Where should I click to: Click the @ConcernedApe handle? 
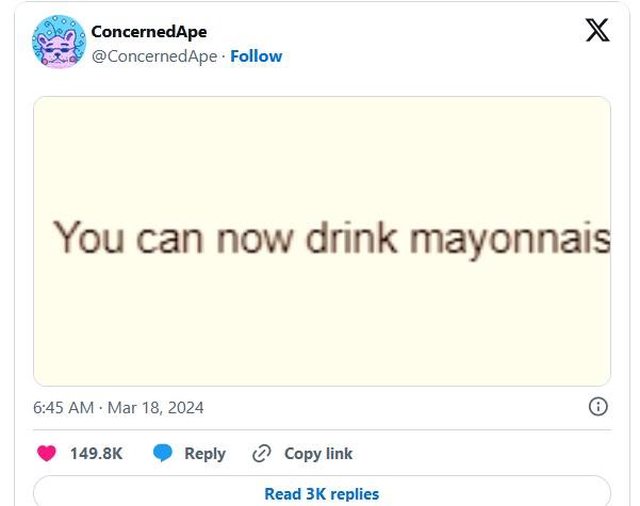(x=154, y=56)
